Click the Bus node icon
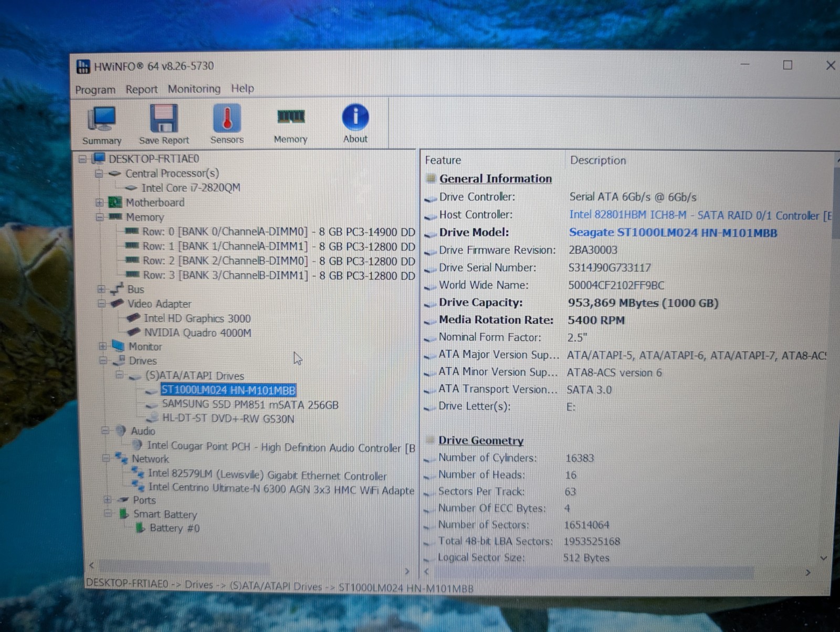This screenshot has height=632, width=840. (117, 289)
